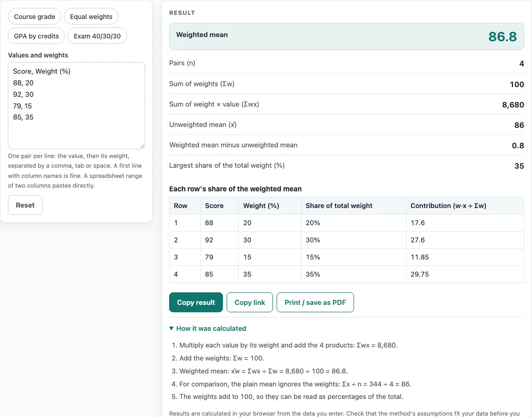The height and width of the screenshot is (417, 532).
Task: Click the difference value 0.8
Action: coord(518,145)
